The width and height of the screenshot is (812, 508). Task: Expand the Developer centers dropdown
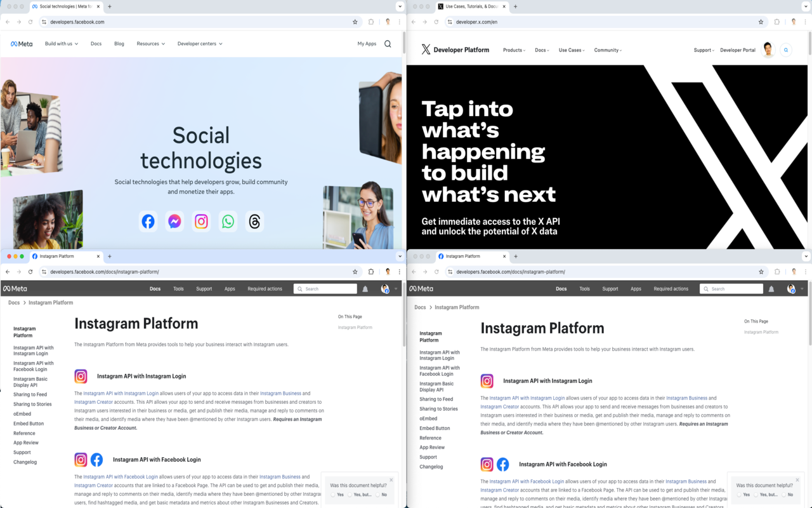click(x=200, y=44)
